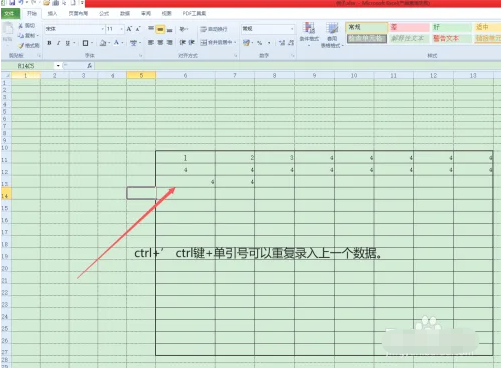This screenshot has height=368, width=503.
Task: Toggle Italic formatting in Font group
Action: (58, 43)
